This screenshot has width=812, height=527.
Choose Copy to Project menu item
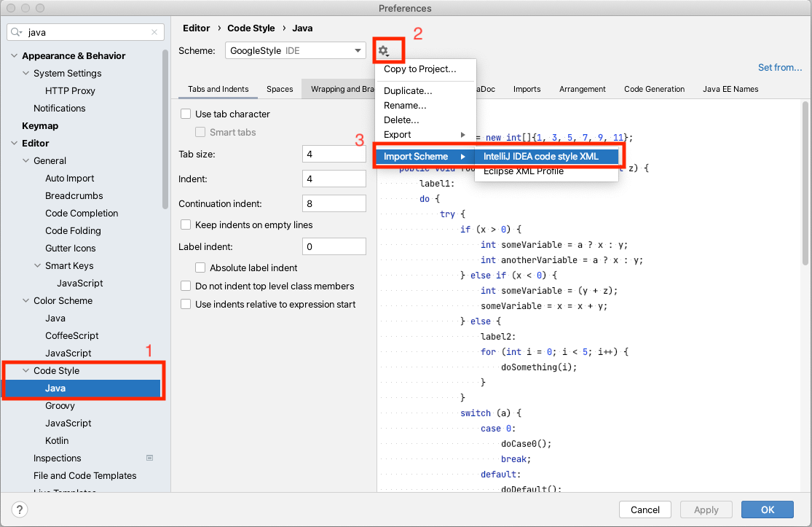pyautogui.click(x=420, y=69)
